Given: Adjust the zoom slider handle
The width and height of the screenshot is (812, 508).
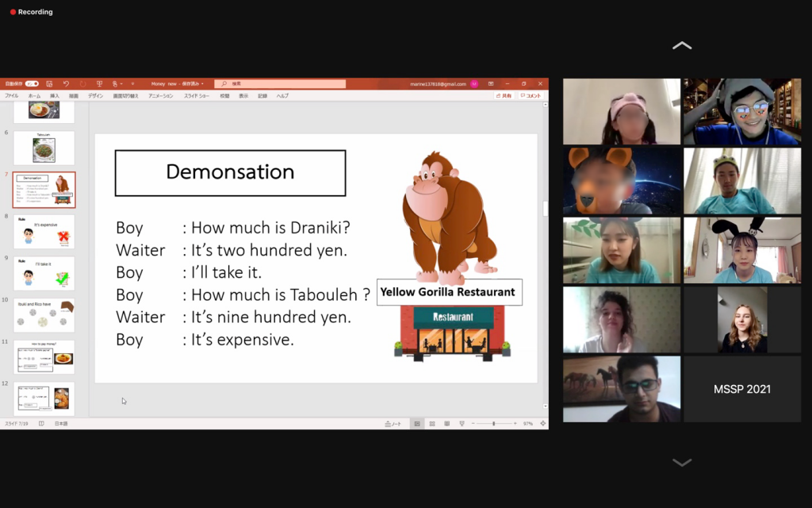Looking at the screenshot, I should [x=493, y=424].
